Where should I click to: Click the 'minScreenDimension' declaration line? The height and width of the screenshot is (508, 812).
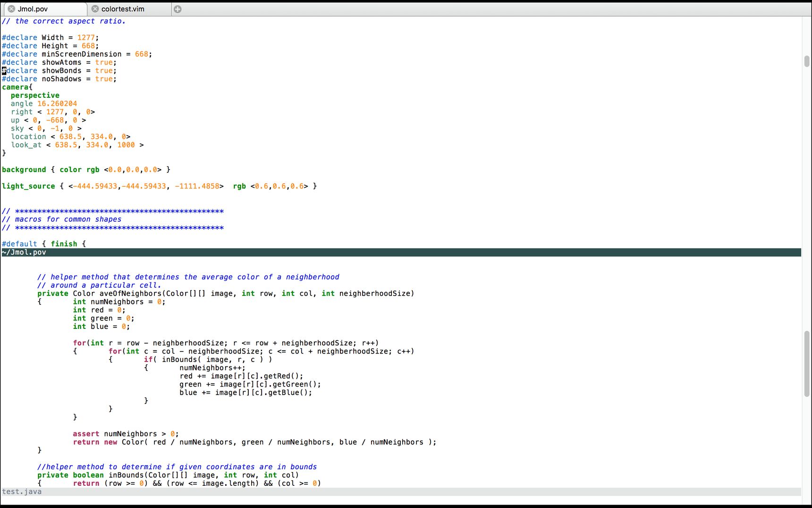click(77, 54)
